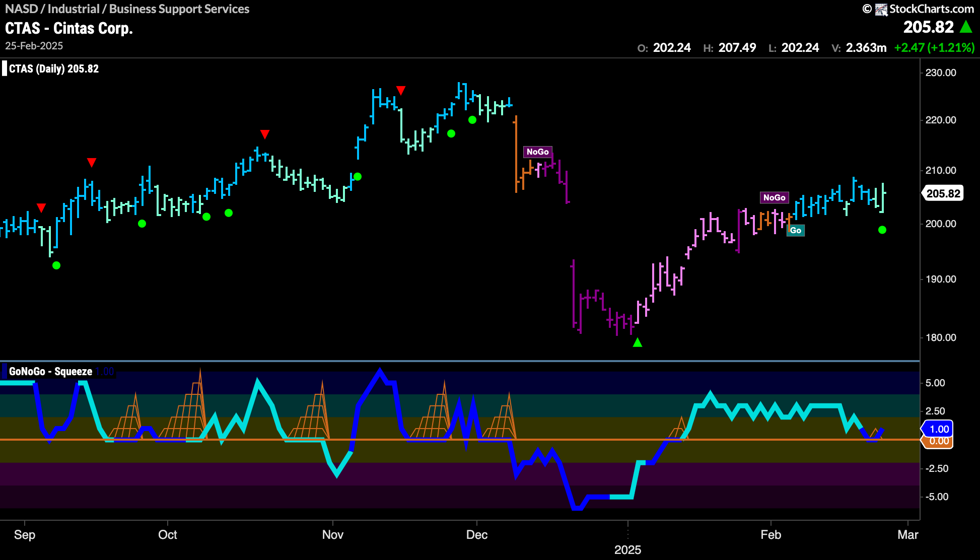Click the 210.00 price axis label
Screen dimensions: 980x560
(x=941, y=170)
